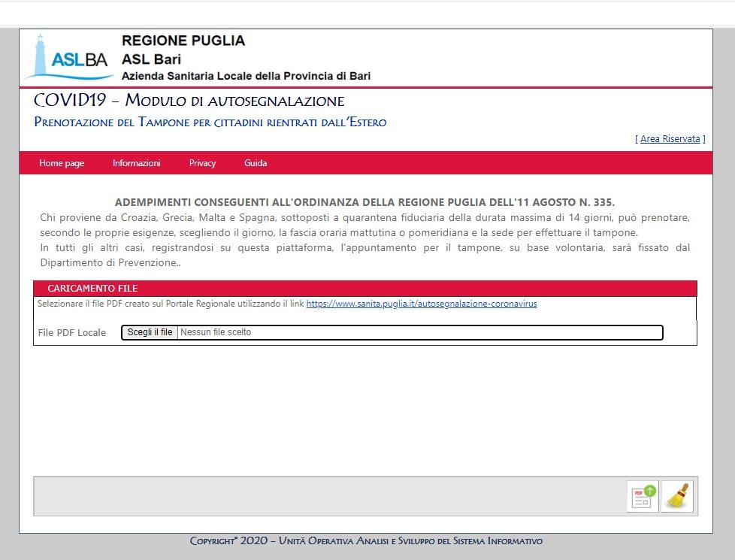Screen dimensions: 735x560
Task: View the Privacy page from the menu
Action: pos(202,163)
